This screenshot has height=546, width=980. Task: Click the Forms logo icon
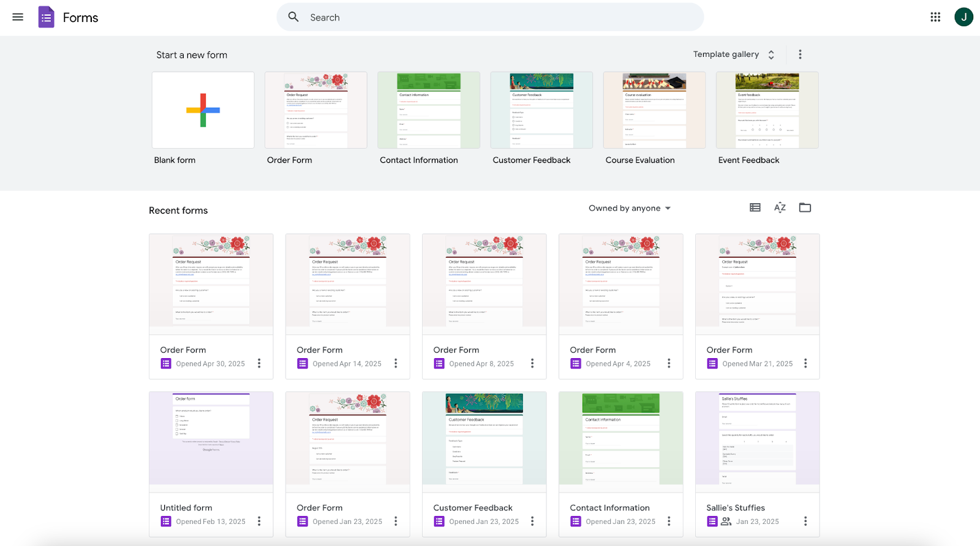click(46, 17)
